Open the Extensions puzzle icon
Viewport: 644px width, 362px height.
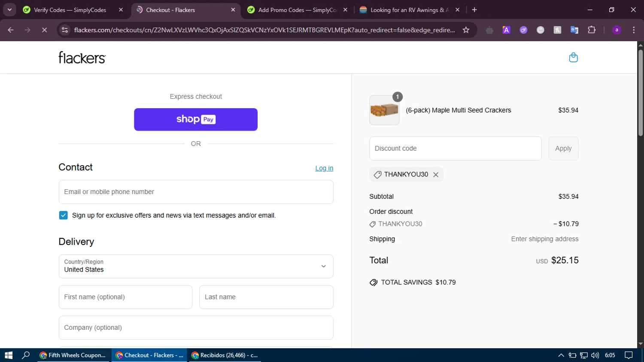592,30
